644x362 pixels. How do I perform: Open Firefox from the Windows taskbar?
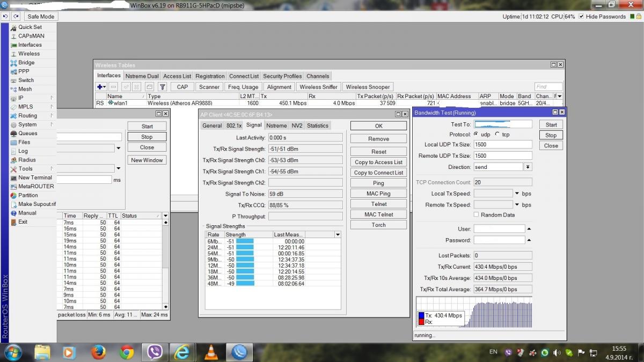[98, 352]
